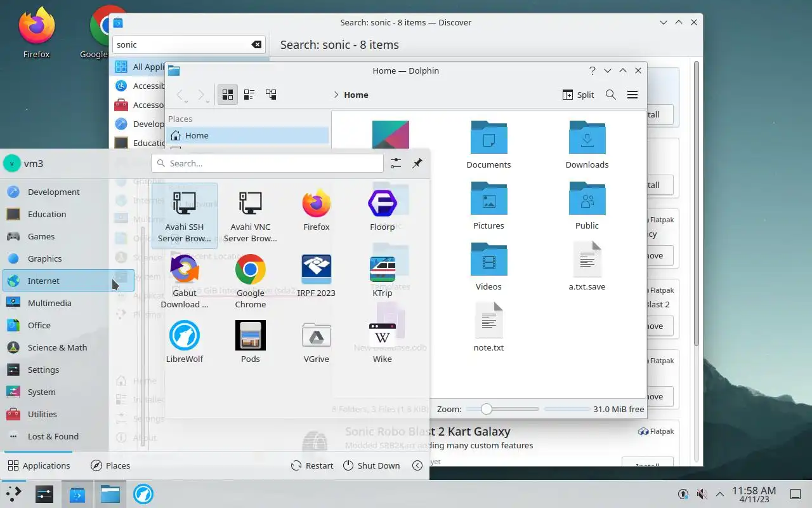Click Discover search field containing sonic
812x508 pixels.
click(x=188, y=44)
